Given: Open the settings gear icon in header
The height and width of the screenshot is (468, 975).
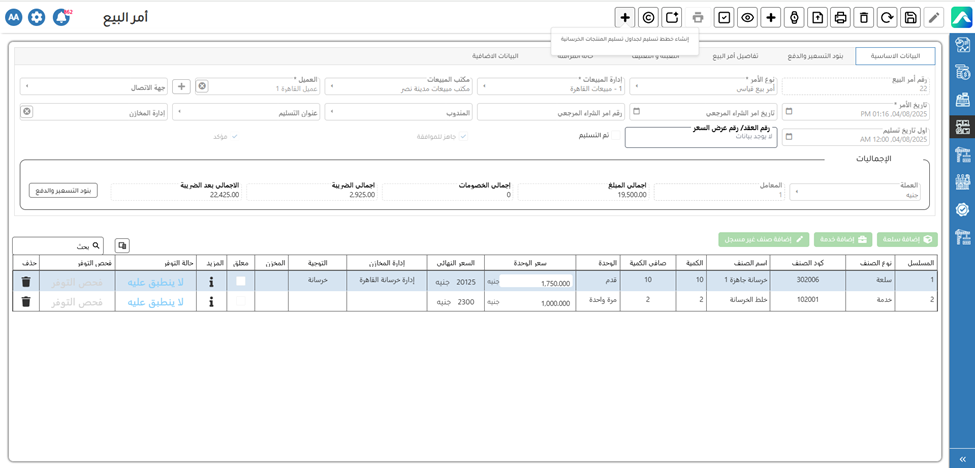Looking at the screenshot, I should [x=37, y=18].
